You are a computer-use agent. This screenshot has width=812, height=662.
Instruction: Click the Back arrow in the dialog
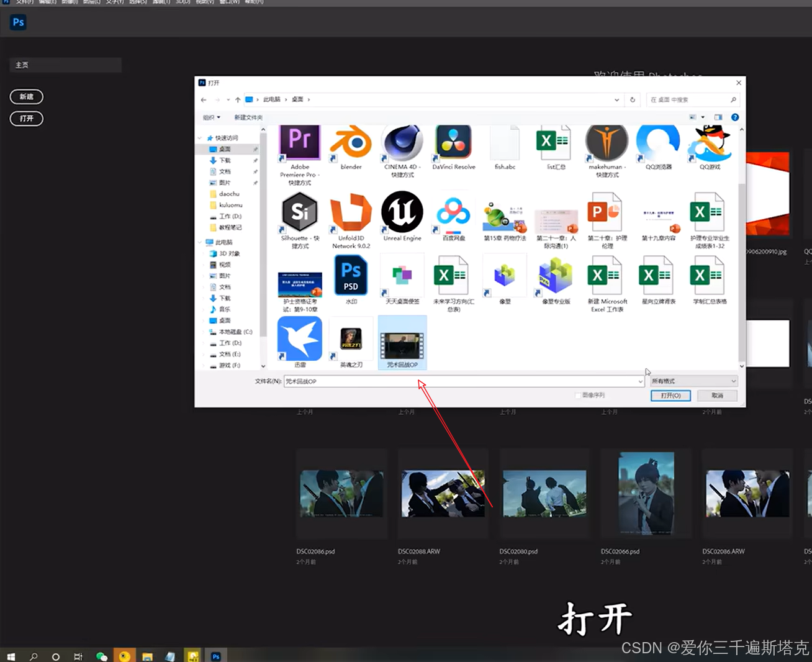coord(204,100)
